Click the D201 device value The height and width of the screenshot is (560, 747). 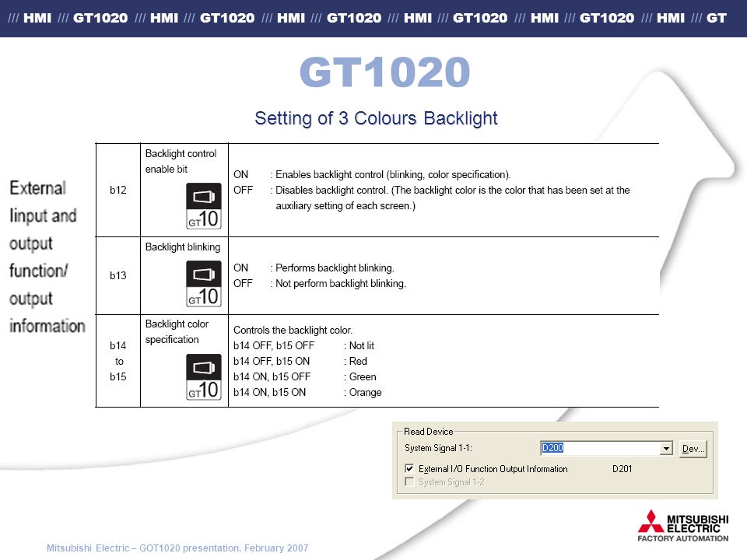[x=622, y=469]
